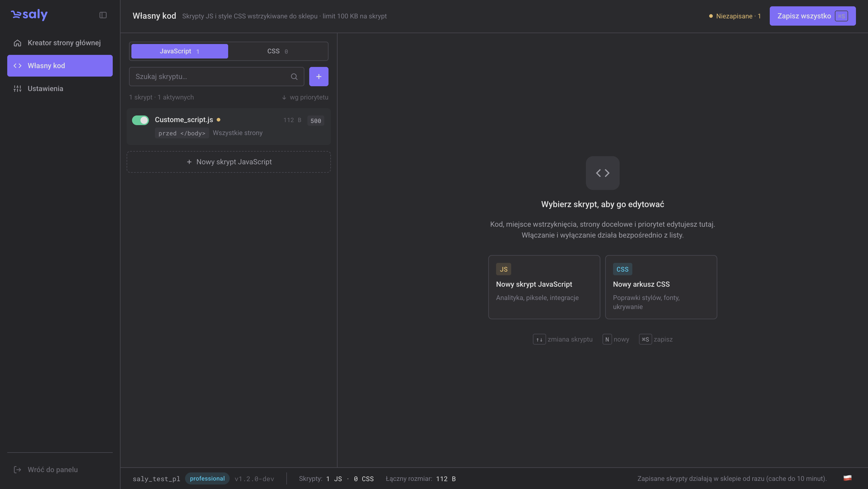The width and height of the screenshot is (868, 489).
Task: Click the Niezapisane · 1 status indicator
Action: point(734,16)
